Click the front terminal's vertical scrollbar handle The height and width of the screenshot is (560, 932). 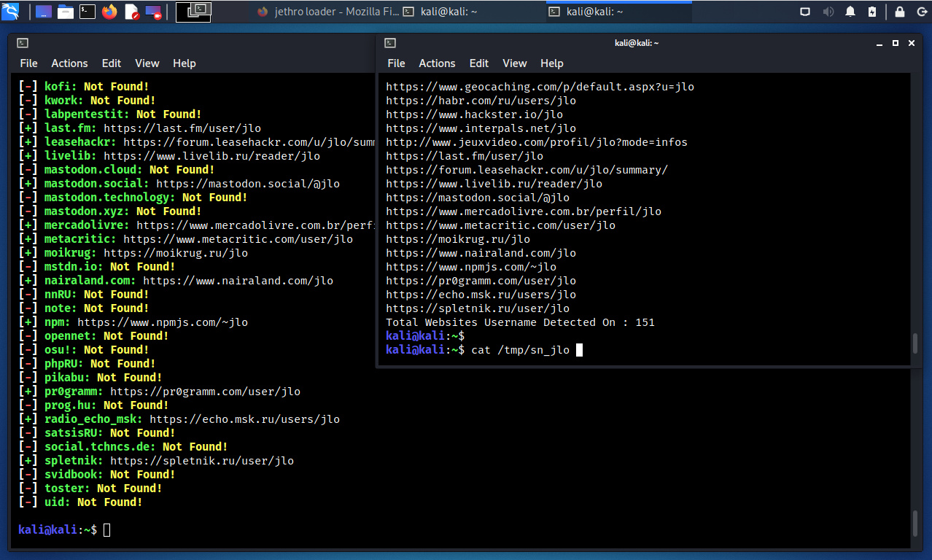tap(915, 343)
